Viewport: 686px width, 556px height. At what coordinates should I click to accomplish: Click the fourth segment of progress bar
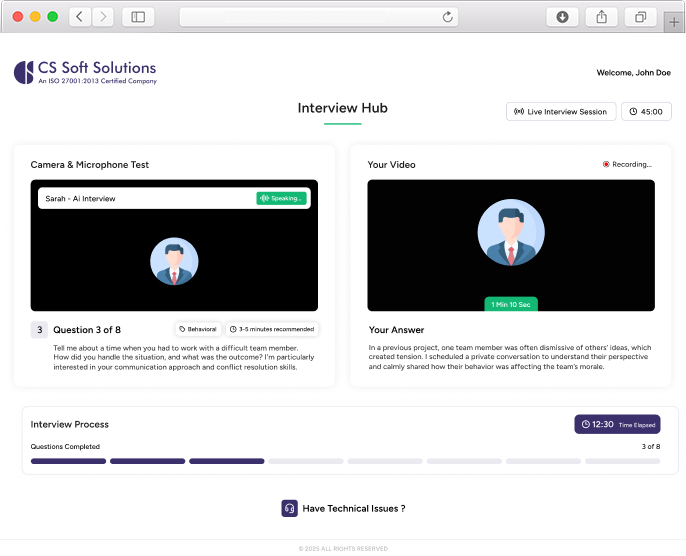click(x=306, y=461)
